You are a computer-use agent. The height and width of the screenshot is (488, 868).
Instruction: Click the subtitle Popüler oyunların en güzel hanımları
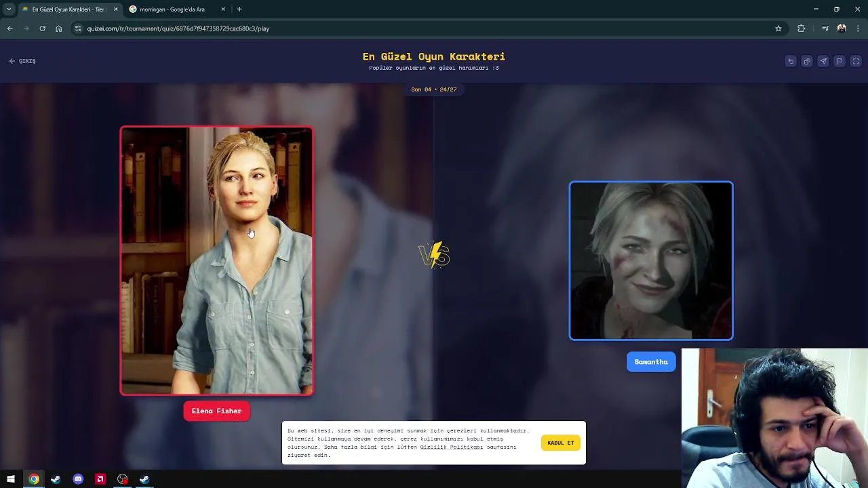pyautogui.click(x=434, y=68)
